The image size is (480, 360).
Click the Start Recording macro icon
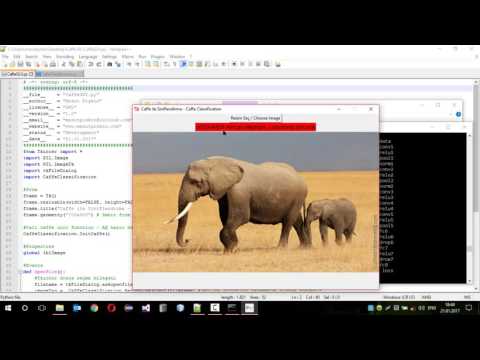click(234, 64)
